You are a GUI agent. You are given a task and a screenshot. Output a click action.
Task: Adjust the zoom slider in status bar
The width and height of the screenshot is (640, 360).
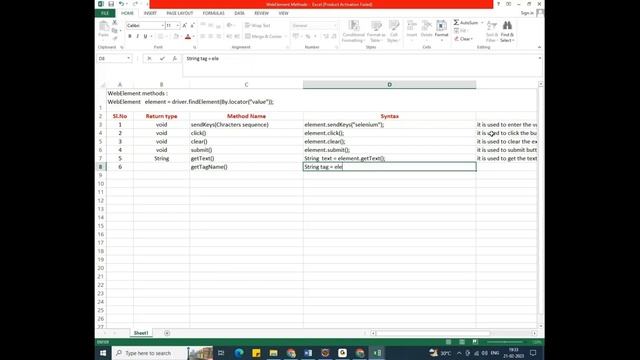click(504, 342)
